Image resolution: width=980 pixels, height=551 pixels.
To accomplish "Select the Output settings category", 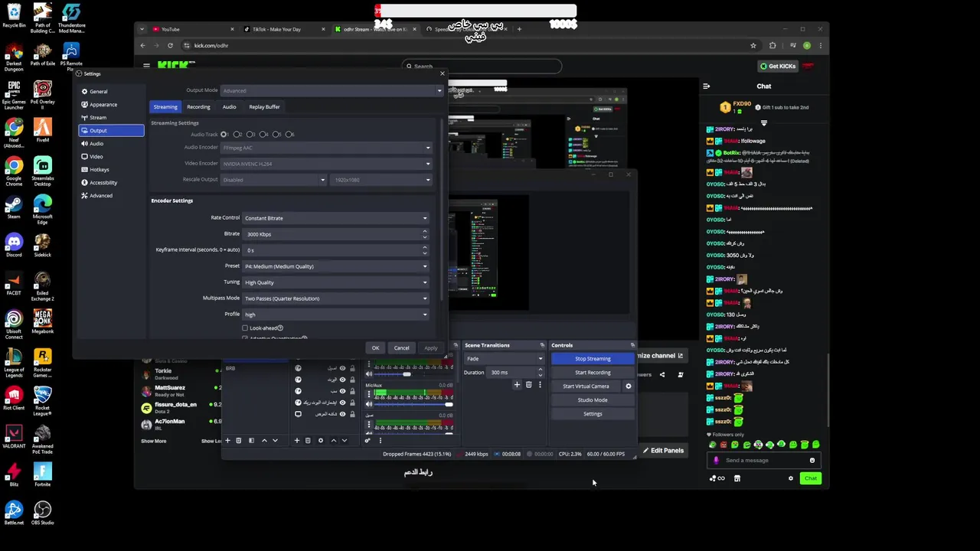I will tap(111, 130).
